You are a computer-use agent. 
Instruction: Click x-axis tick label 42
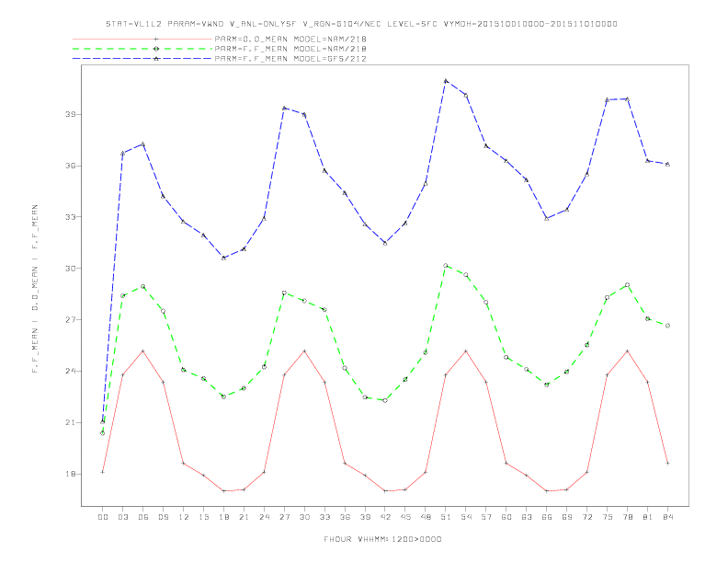point(385,517)
